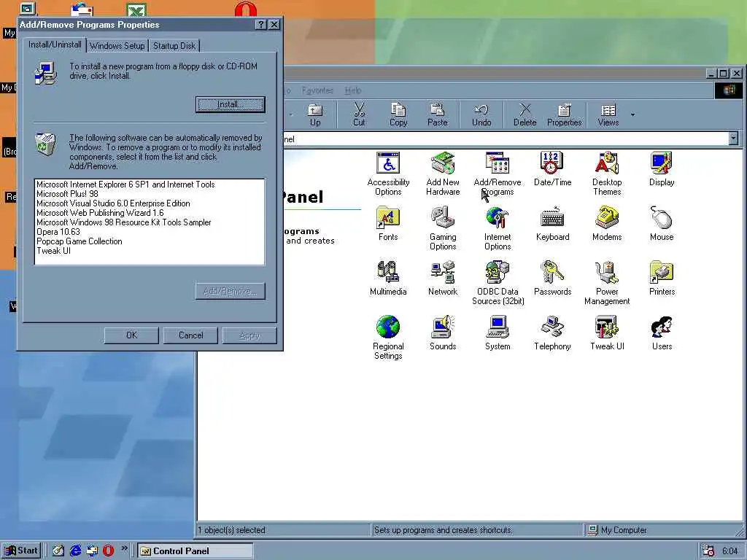
Task: Open the Date/Time control panel icon
Action: (x=552, y=169)
